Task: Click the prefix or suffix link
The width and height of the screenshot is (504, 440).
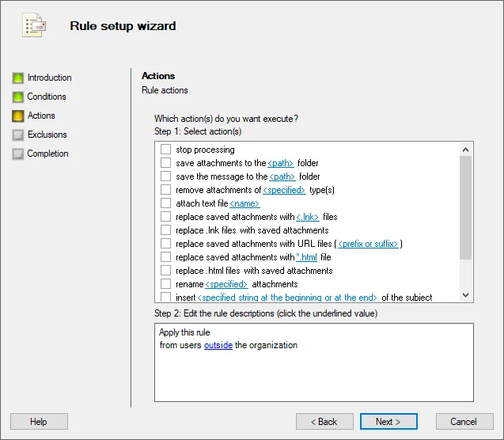Action: tap(368, 244)
